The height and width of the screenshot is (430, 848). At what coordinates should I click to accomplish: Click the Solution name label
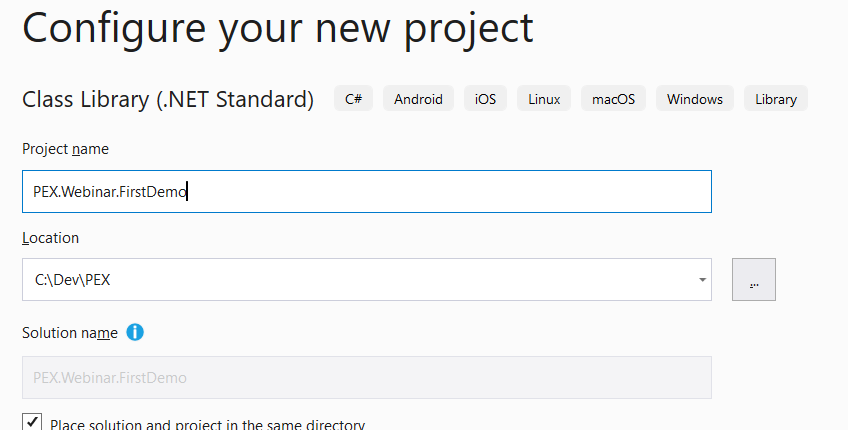click(x=69, y=332)
